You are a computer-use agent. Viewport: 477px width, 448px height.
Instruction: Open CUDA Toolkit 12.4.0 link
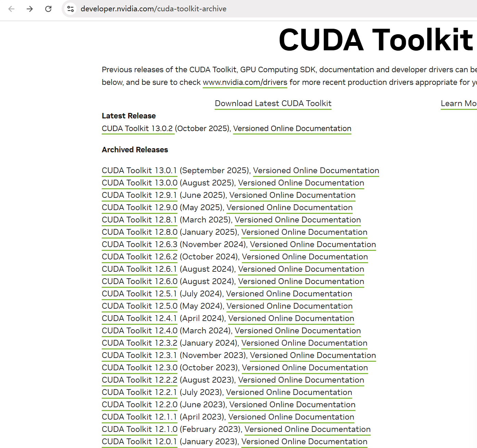point(139,331)
